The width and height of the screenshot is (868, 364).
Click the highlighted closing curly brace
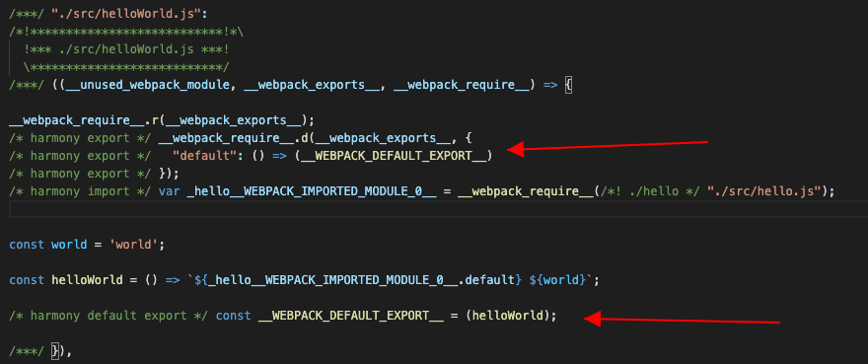click(54, 351)
